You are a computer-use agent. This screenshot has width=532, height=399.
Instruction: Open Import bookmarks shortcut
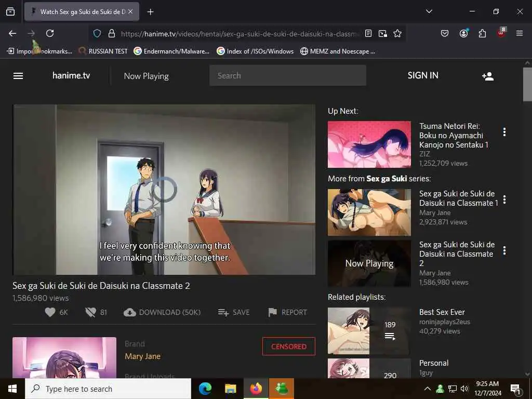pyautogui.click(x=39, y=51)
